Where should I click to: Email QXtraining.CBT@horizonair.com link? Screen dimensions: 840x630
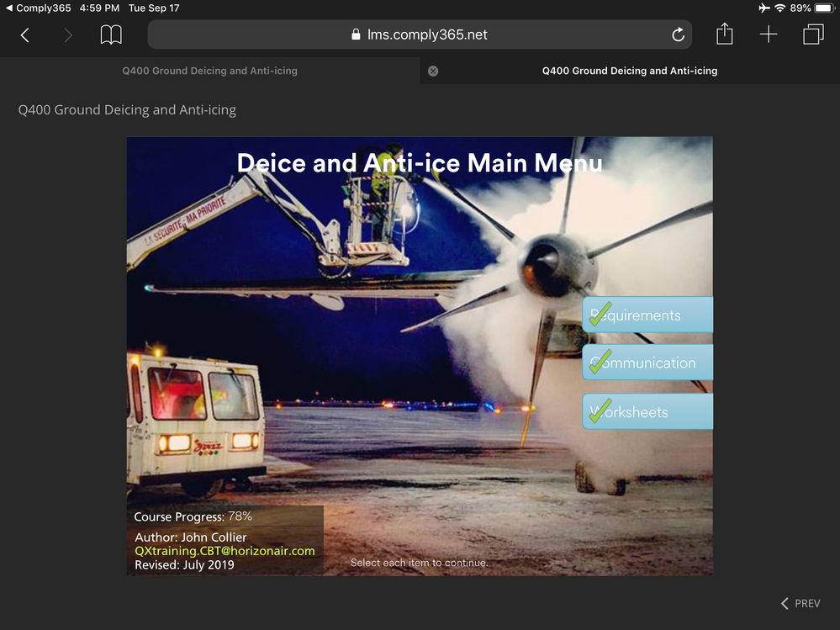225,551
